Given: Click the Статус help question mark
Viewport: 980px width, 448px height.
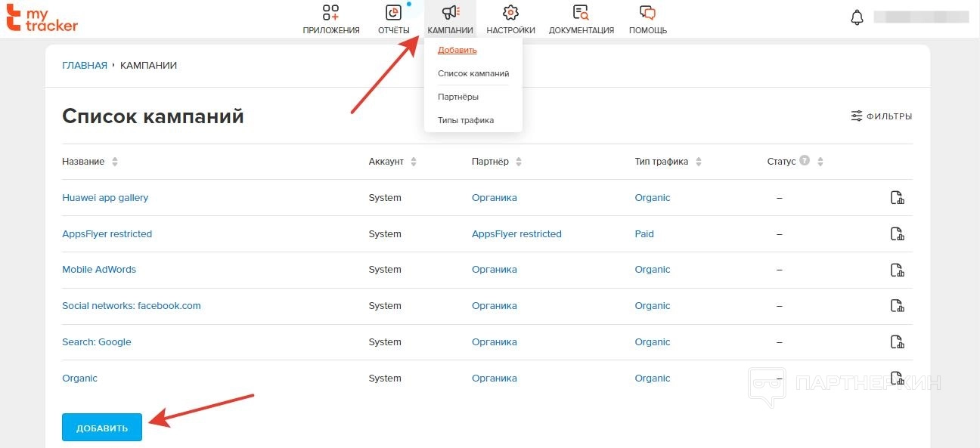Looking at the screenshot, I should pos(805,161).
